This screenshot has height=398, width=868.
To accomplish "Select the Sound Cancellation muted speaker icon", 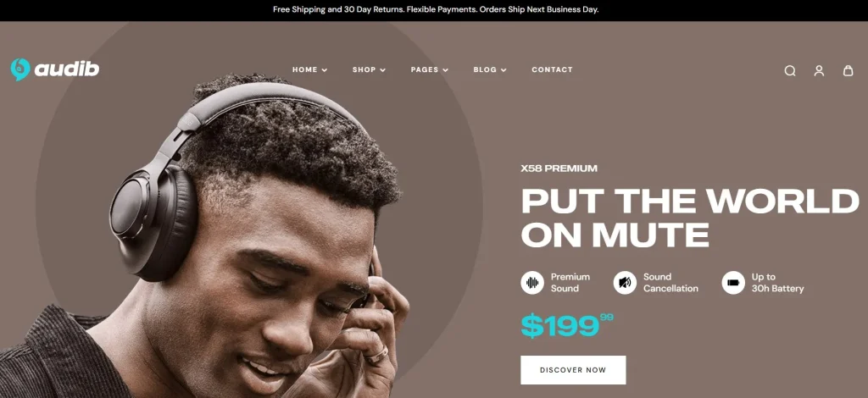I will [625, 283].
